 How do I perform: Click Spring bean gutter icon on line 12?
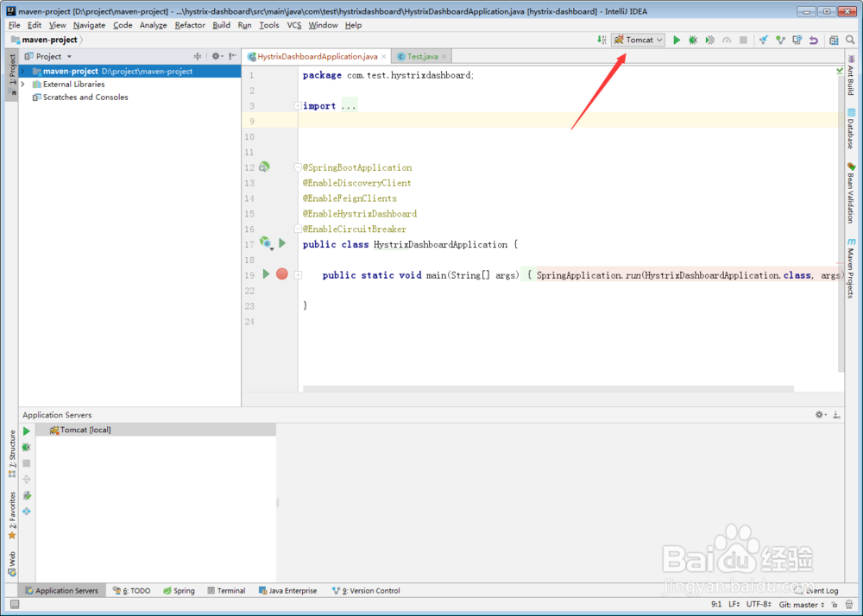264,167
